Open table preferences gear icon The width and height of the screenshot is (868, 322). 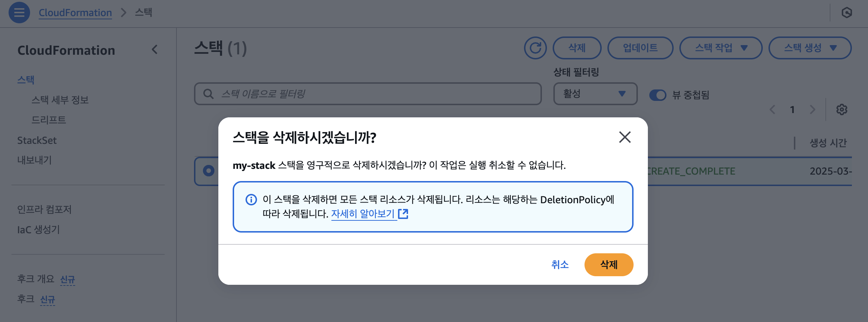[x=842, y=109]
